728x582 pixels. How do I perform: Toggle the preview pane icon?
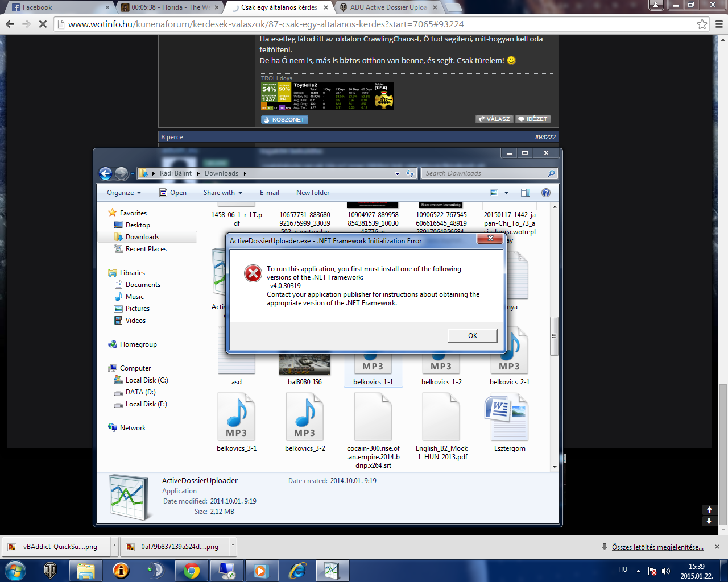[526, 193]
